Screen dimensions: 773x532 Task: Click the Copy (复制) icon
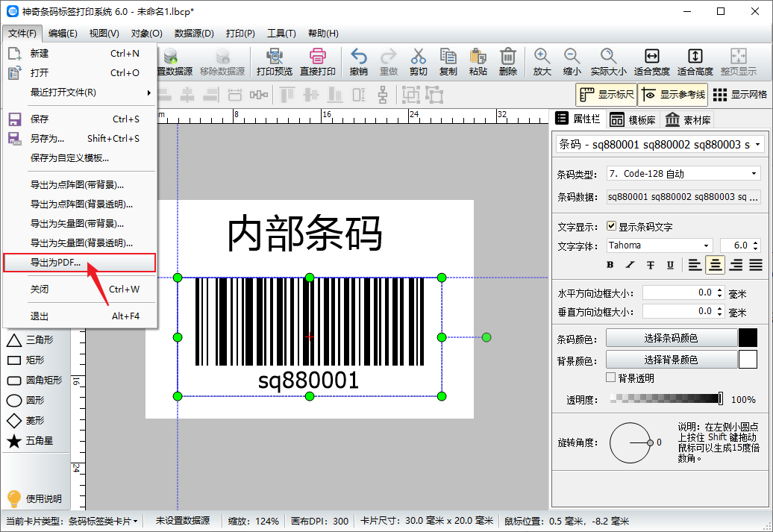(448, 62)
